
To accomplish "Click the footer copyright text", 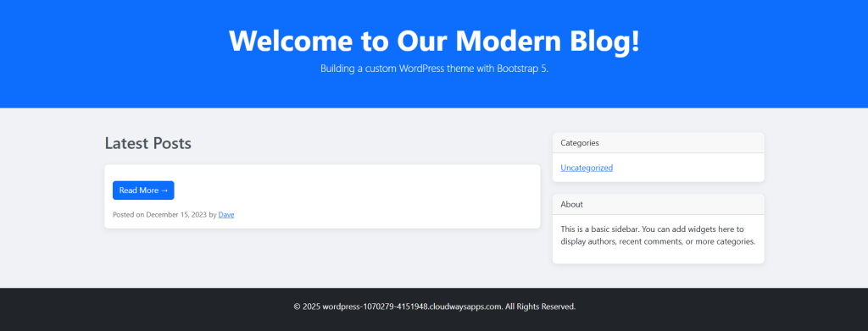I will pos(435,306).
